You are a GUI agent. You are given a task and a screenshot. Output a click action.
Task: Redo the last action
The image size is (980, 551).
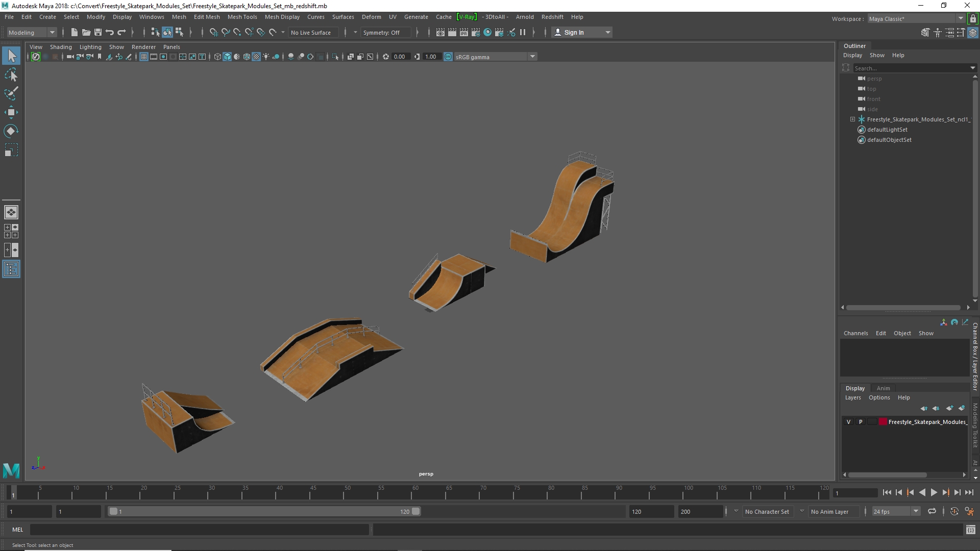pyautogui.click(x=121, y=32)
